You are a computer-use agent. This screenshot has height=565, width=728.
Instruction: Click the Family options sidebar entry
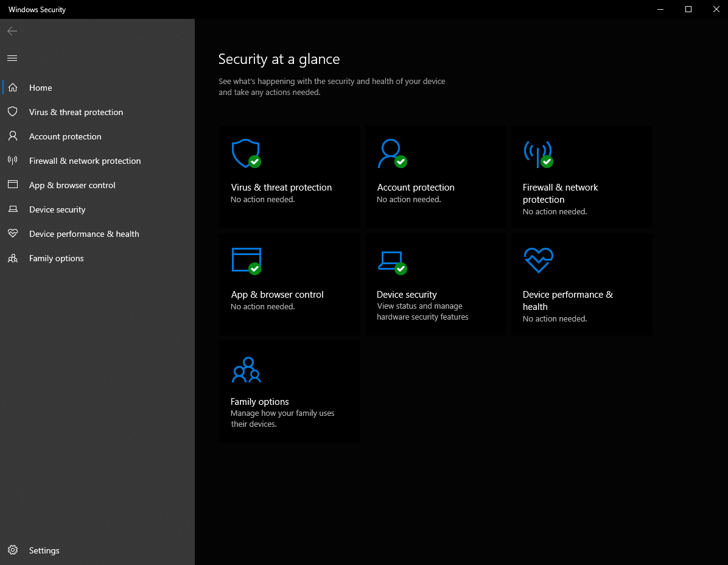(56, 258)
